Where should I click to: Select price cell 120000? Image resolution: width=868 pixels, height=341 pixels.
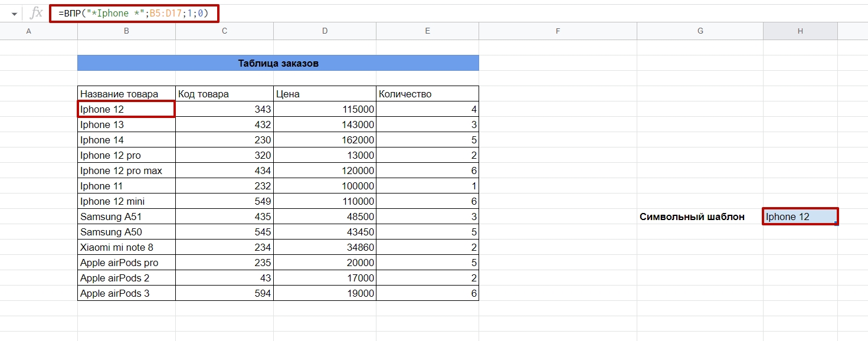325,170
